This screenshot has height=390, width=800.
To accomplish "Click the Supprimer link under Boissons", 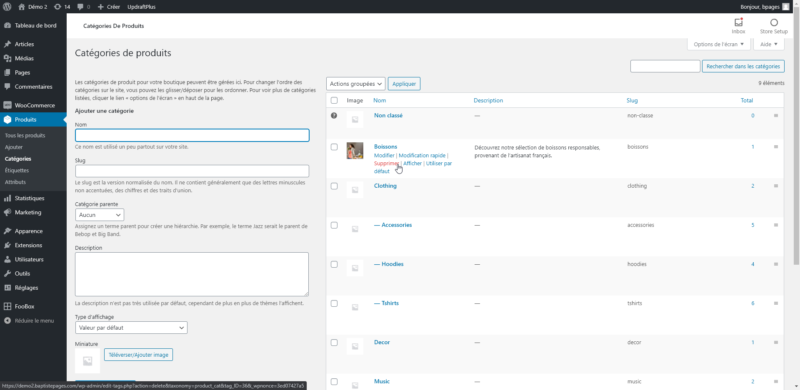I will point(386,163).
